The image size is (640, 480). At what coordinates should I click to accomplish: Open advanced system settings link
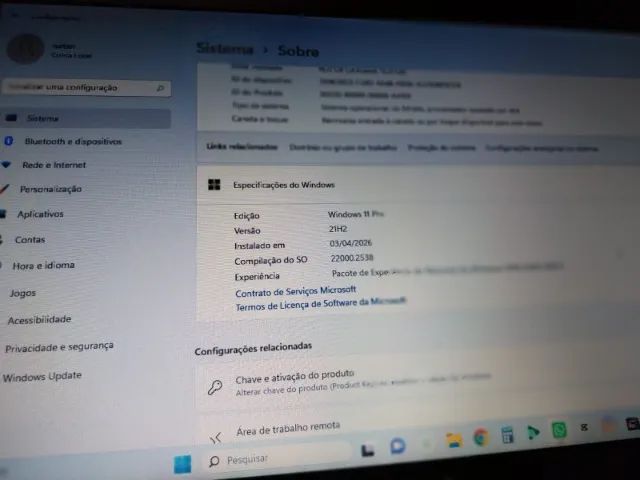coord(542,148)
